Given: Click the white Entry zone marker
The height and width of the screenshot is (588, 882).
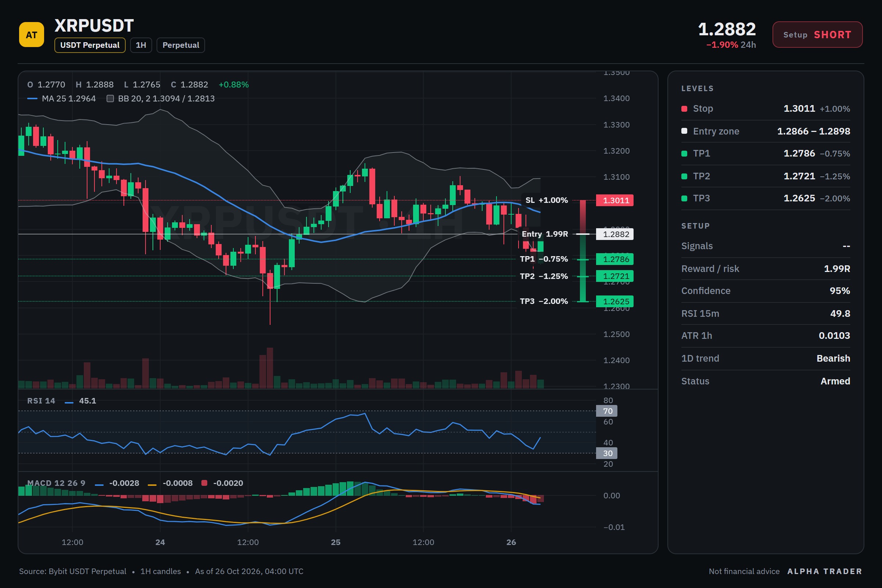Looking at the screenshot, I should point(684,131).
